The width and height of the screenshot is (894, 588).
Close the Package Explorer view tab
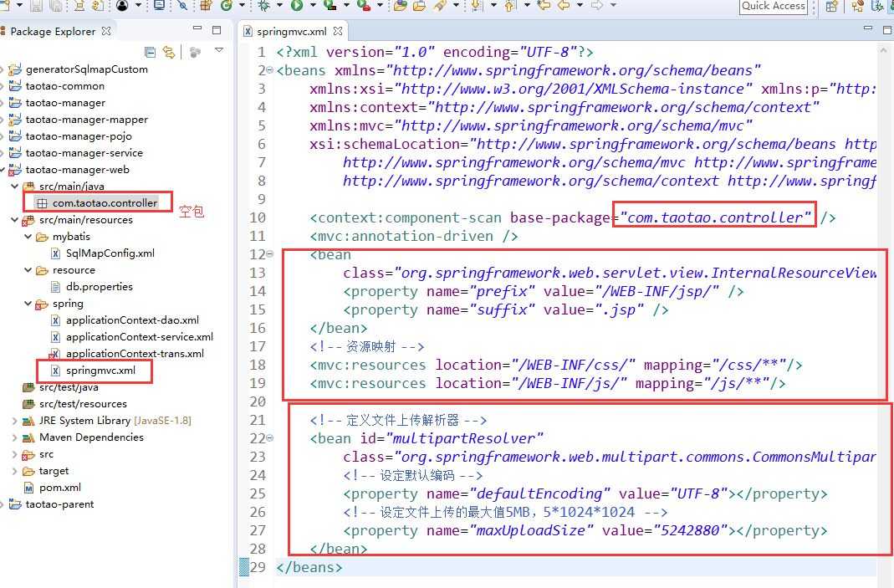click(x=106, y=31)
